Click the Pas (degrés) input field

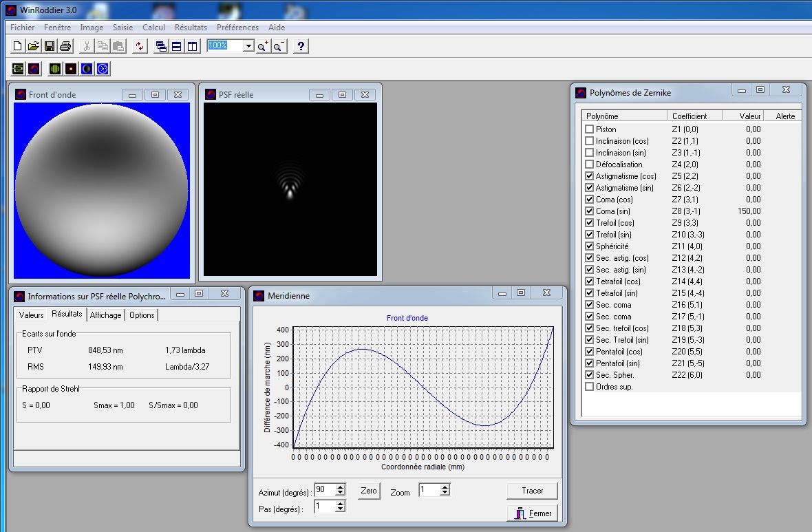coord(323,507)
